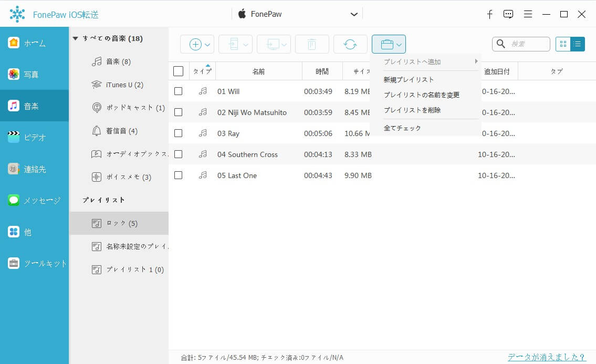Open the export to PC dropdown arrow
Viewport: 596px width, 364px height.
[x=284, y=45]
